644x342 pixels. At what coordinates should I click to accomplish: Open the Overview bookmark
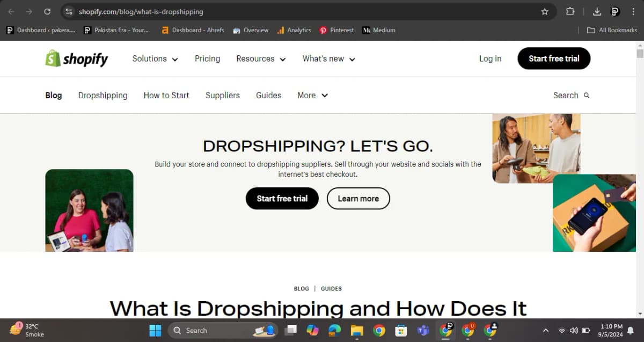[251, 30]
